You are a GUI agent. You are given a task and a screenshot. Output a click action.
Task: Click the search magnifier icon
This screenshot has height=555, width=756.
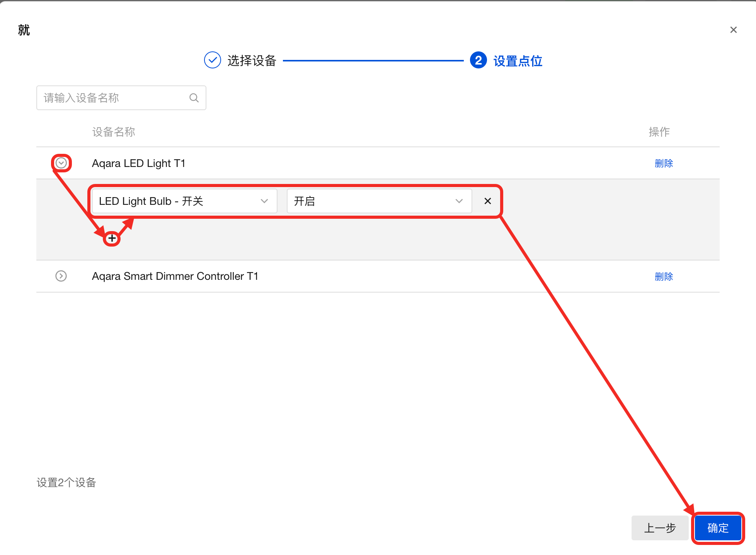(x=194, y=98)
